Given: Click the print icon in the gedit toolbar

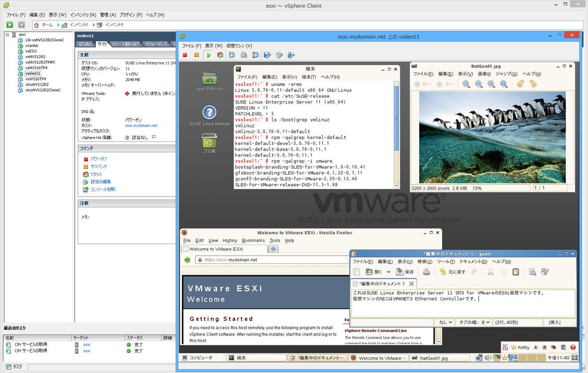Looking at the screenshot, I should pos(427,272).
